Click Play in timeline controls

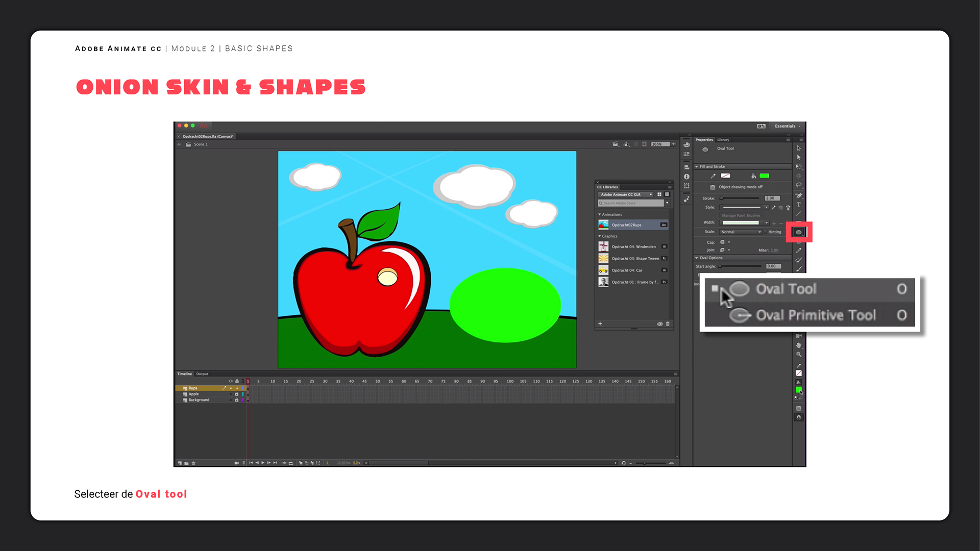[x=263, y=463]
